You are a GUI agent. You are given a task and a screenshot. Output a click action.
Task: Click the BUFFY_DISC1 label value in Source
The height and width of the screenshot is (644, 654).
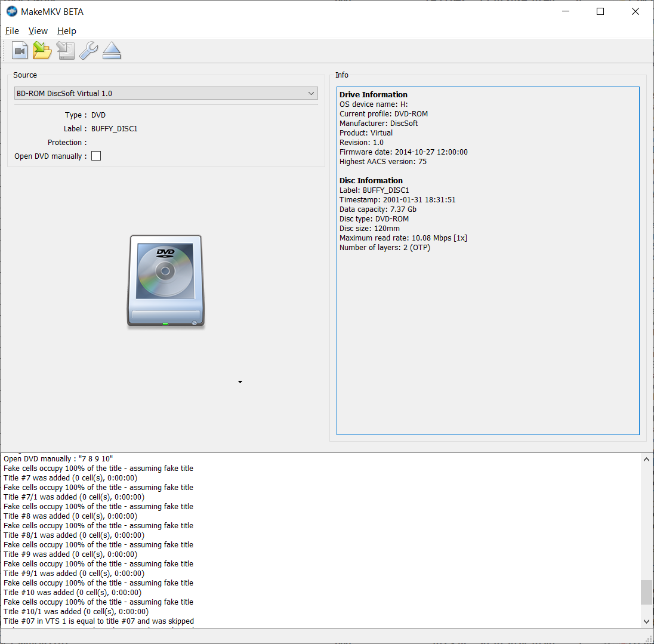point(115,129)
